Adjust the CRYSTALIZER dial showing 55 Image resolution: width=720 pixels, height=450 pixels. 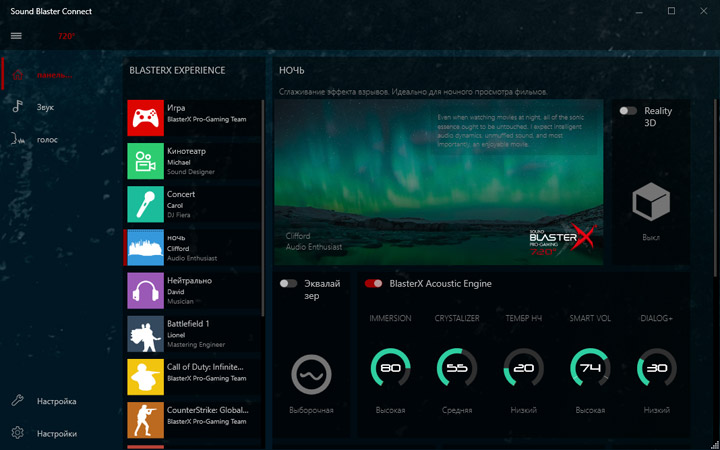[x=457, y=368]
